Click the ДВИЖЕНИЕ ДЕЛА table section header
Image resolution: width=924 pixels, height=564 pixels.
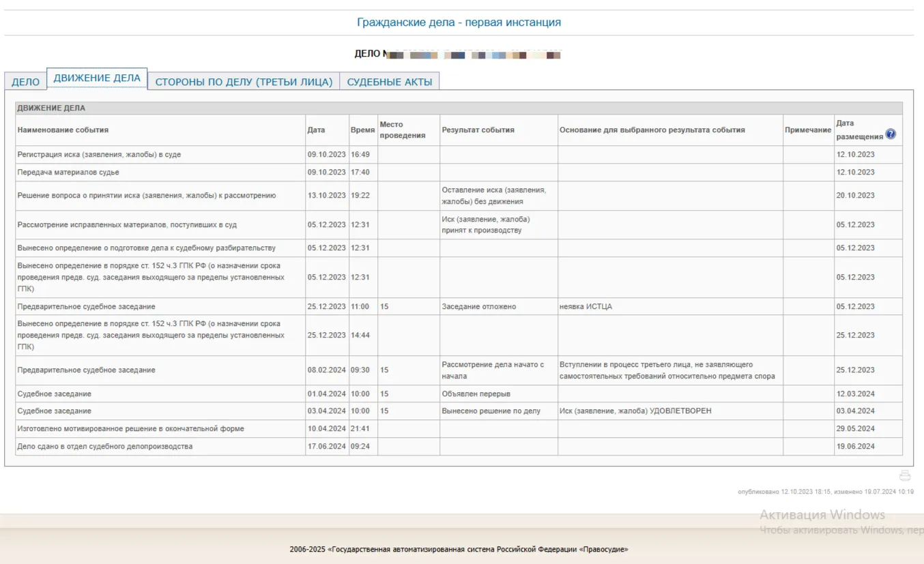[x=459, y=108]
